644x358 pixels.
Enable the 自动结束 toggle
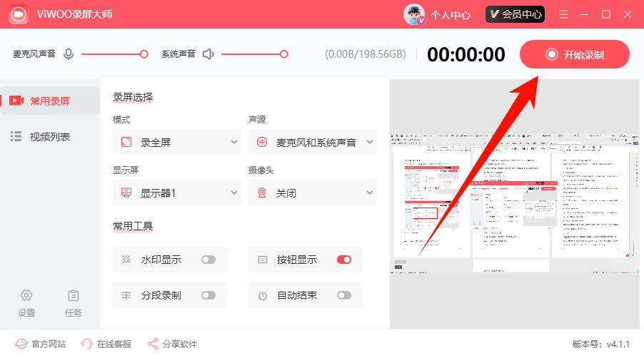pyautogui.click(x=344, y=295)
